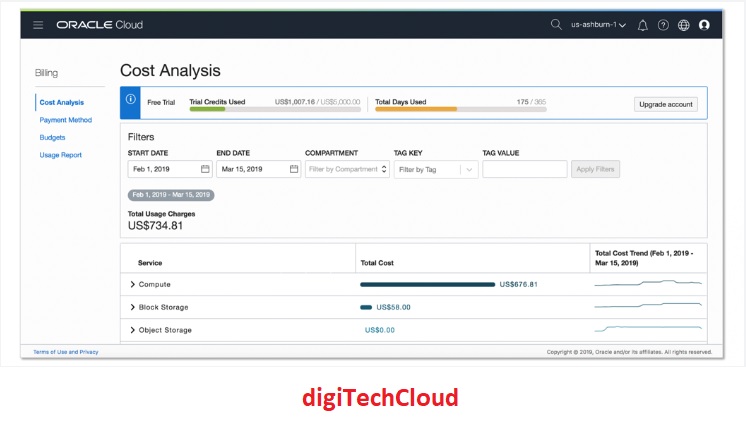Open the help question mark icon
This screenshot has height=440, width=746.
click(x=663, y=25)
